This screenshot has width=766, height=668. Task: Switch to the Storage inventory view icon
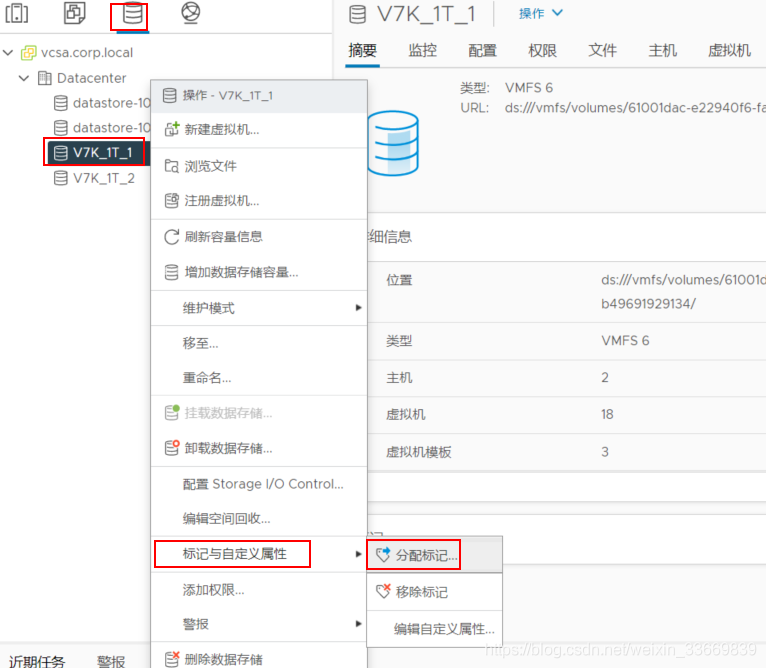[132, 13]
